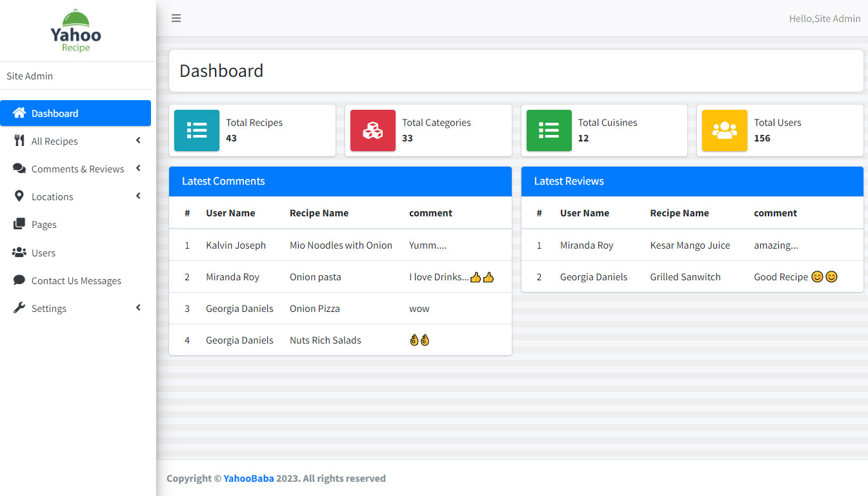This screenshot has width=868, height=496.
Task: Click the Comments & Reviews chat bubbles icon
Action: pos(19,169)
